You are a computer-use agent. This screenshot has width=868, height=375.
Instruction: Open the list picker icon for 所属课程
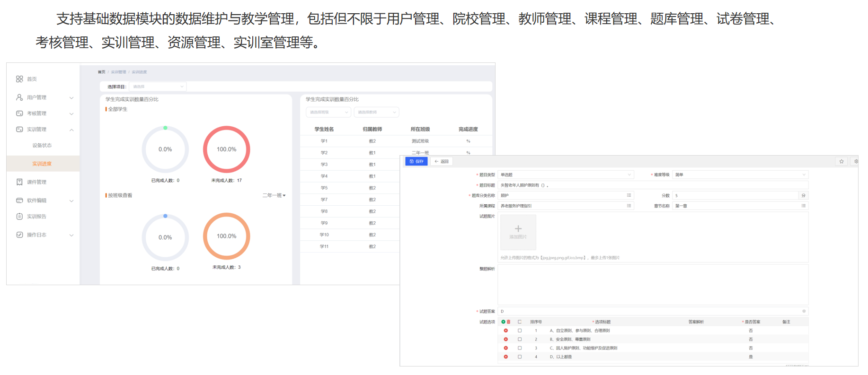pos(629,206)
